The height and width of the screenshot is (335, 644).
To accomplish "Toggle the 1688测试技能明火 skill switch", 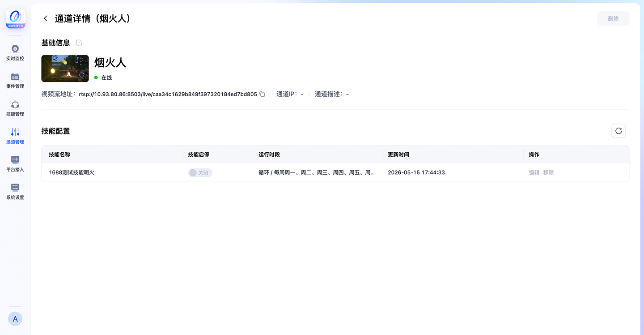I will [200, 172].
